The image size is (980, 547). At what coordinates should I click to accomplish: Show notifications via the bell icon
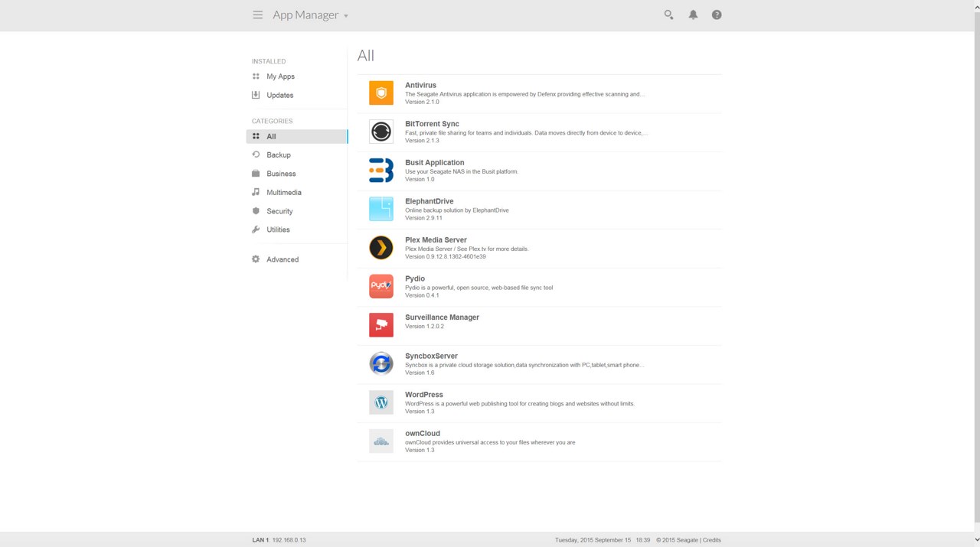pos(693,15)
